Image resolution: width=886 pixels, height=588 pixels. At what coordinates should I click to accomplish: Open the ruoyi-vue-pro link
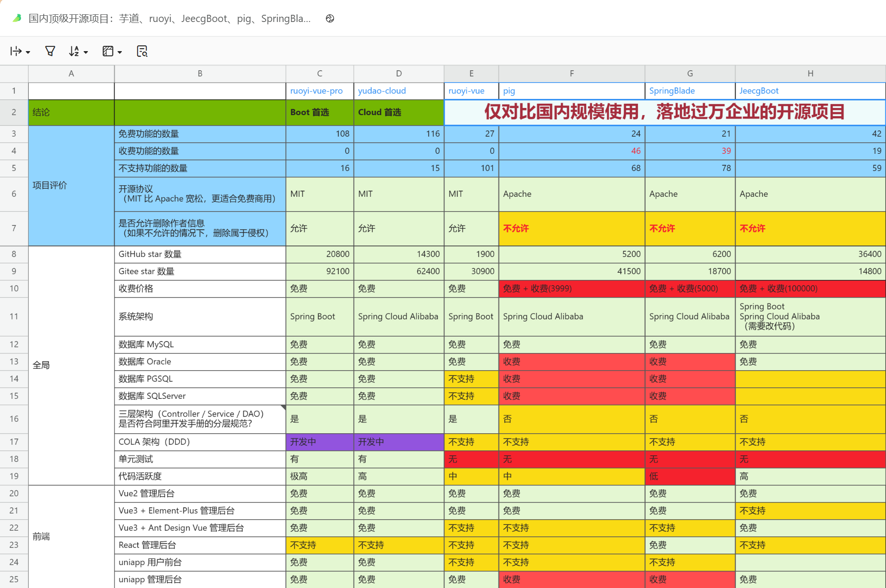tap(316, 91)
